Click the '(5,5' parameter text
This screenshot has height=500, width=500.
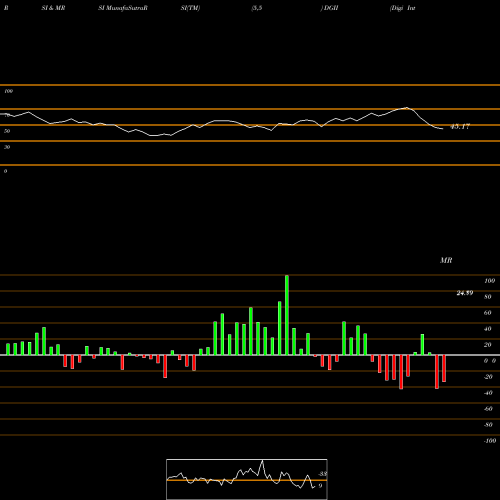point(257,8)
